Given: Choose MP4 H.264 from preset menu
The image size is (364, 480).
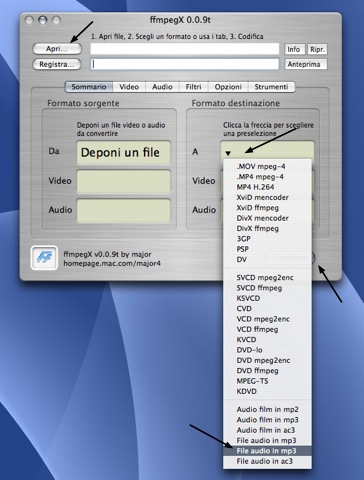Looking at the screenshot, I should [267, 187].
